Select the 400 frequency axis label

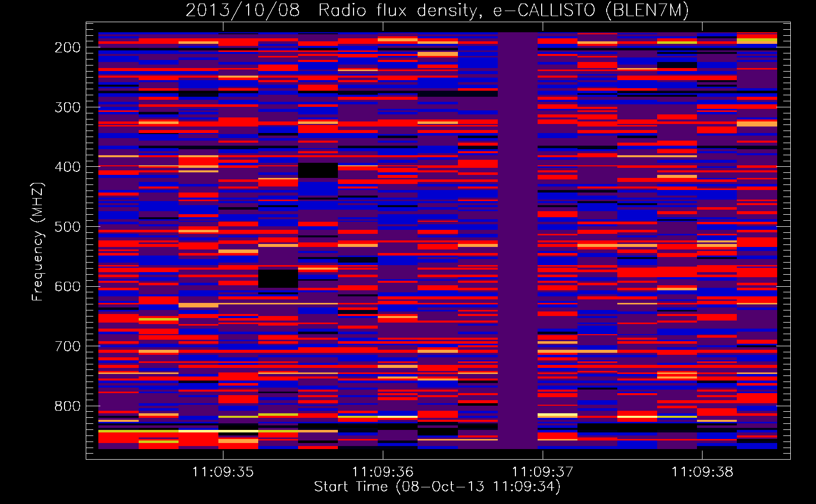(x=68, y=167)
